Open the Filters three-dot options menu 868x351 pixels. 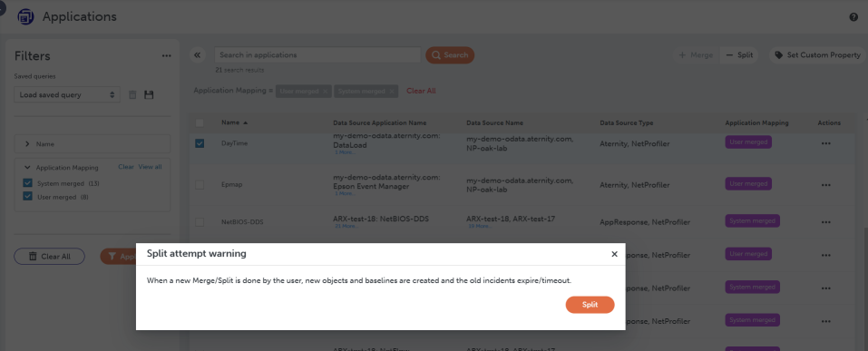[x=167, y=56]
